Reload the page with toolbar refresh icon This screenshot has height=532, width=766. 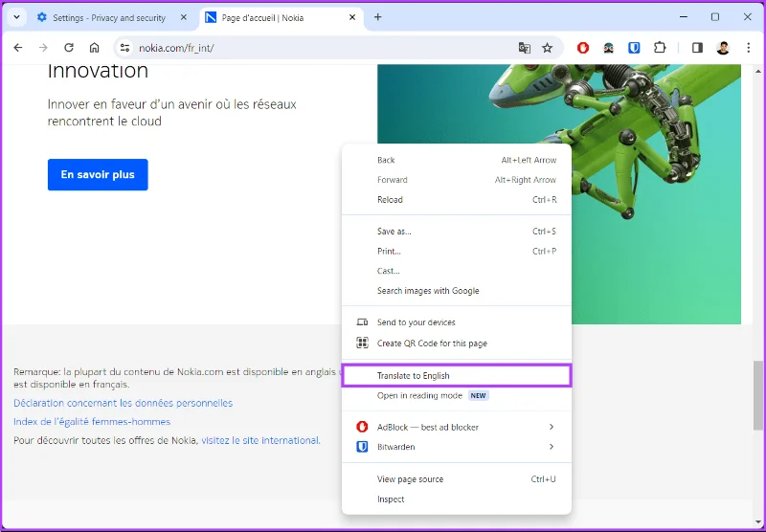click(69, 48)
